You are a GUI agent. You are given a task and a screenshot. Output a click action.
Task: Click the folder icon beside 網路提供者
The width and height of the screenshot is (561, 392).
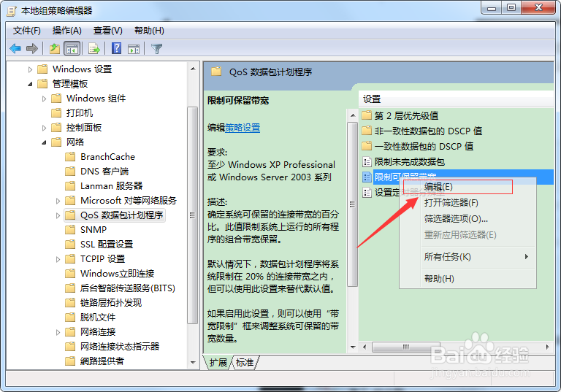[x=70, y=361]
